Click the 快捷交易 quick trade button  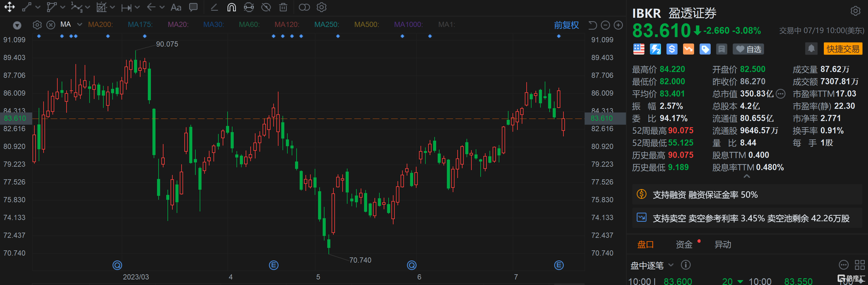coord(843,49)
